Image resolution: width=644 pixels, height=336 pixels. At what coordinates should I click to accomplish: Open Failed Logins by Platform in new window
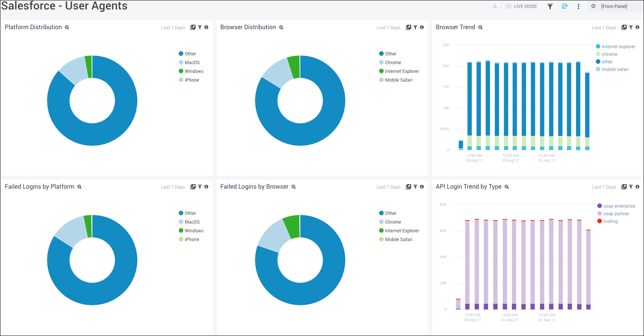coord(193,187)
